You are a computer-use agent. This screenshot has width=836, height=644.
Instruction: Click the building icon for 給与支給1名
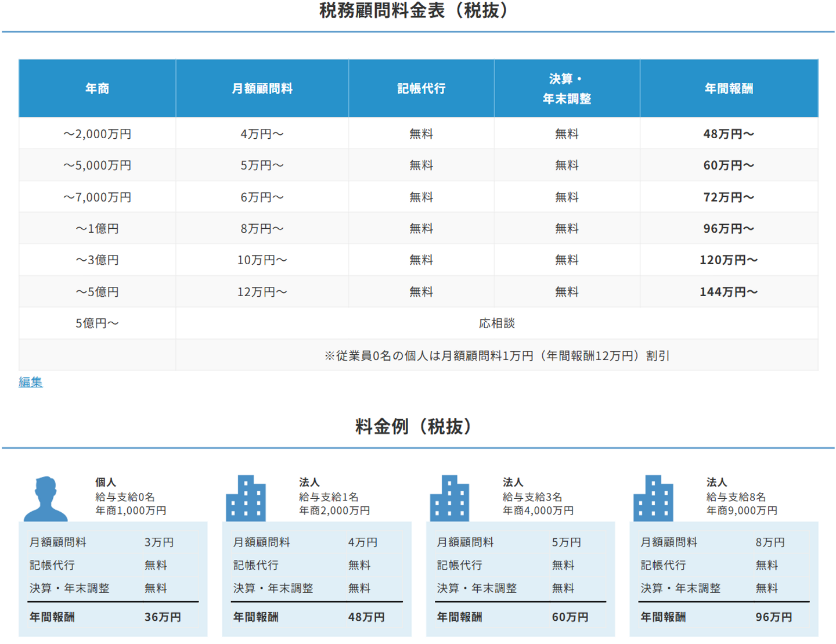pyautogui.click(x=246, y=498)
